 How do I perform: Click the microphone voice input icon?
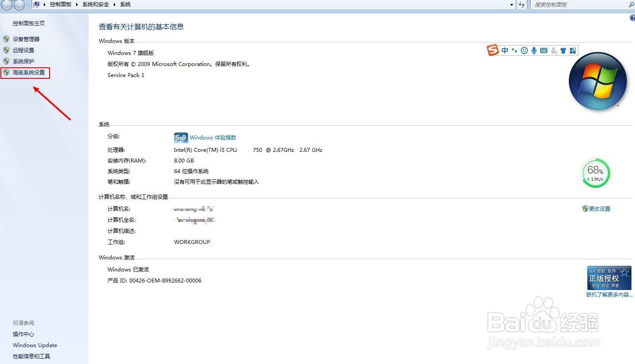[x=534, y=50]
